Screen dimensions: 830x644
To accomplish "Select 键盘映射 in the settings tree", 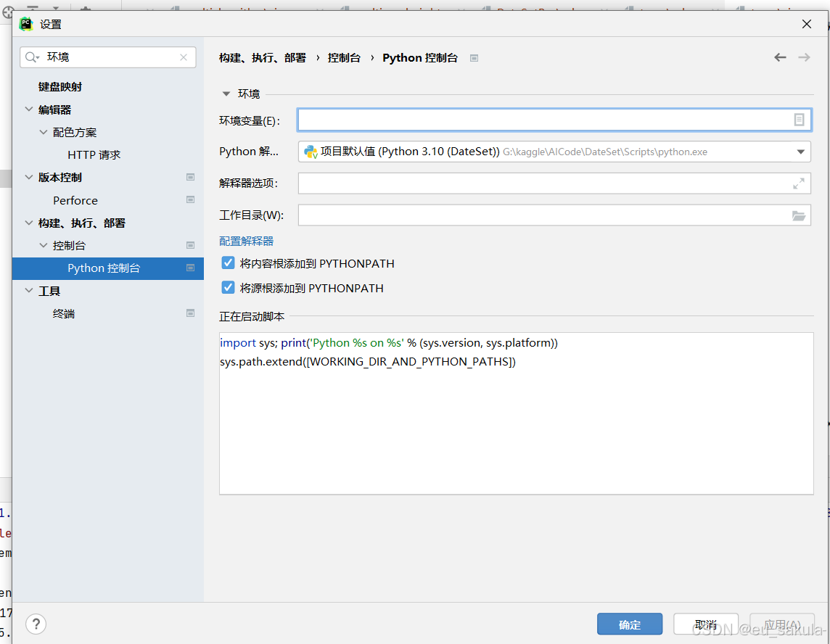I will point(59,87).
